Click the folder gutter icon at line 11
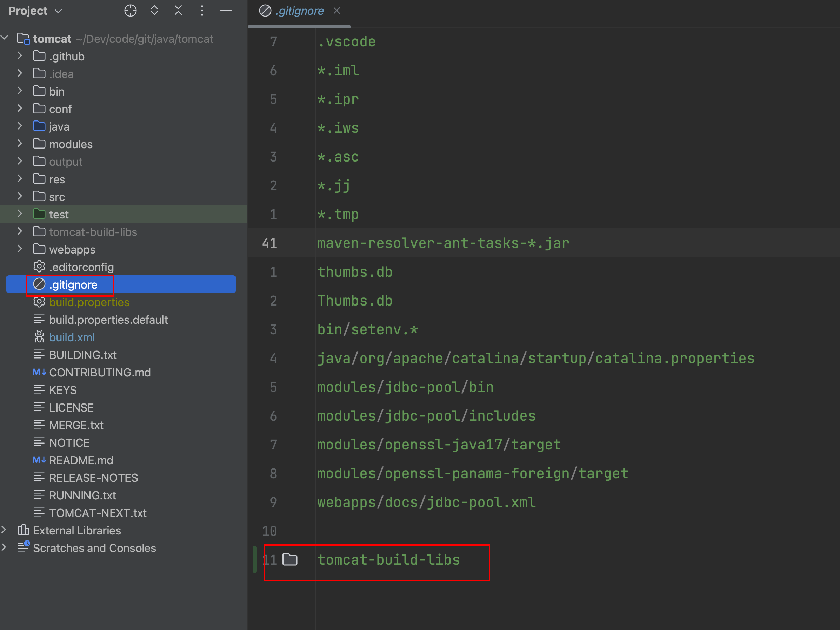This screenshot has height=630, width=840. 290,559
